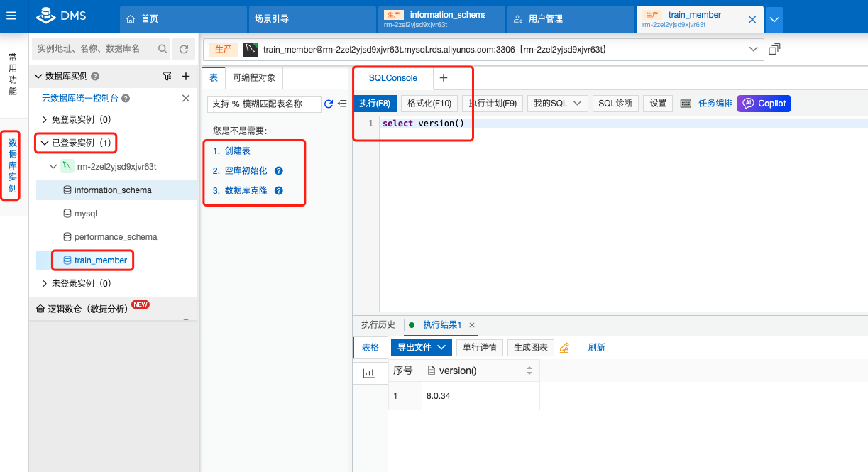Screen dimensions: 868x472
Task: Click the 空库初始化 suggestion link
Action: pyautogui.click(x=246, y=171)
